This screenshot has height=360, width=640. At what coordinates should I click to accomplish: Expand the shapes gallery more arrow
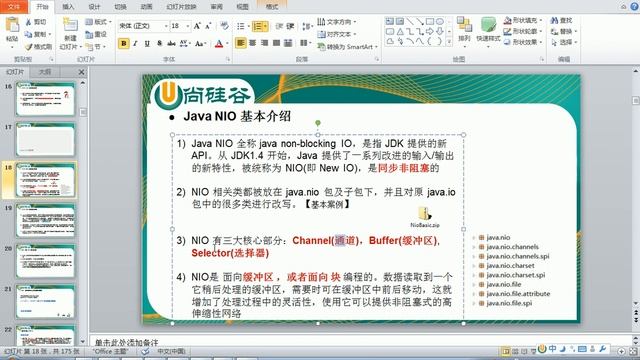coord(449,42)
